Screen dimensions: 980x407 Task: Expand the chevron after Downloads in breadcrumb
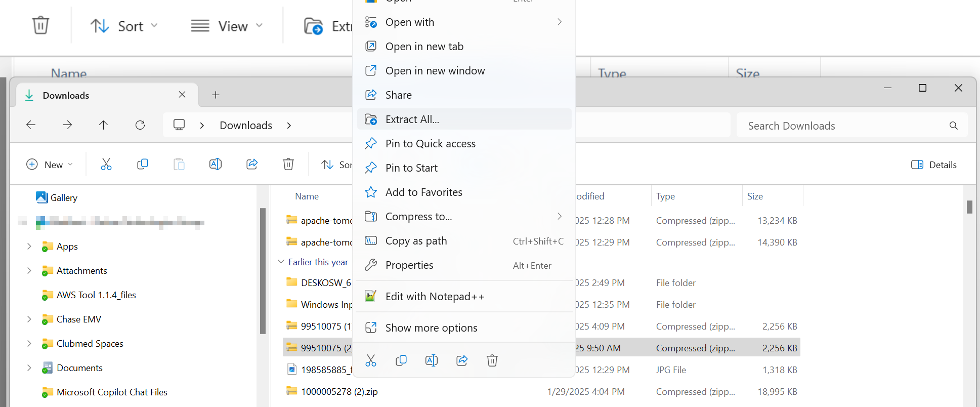tap(289, 126)
